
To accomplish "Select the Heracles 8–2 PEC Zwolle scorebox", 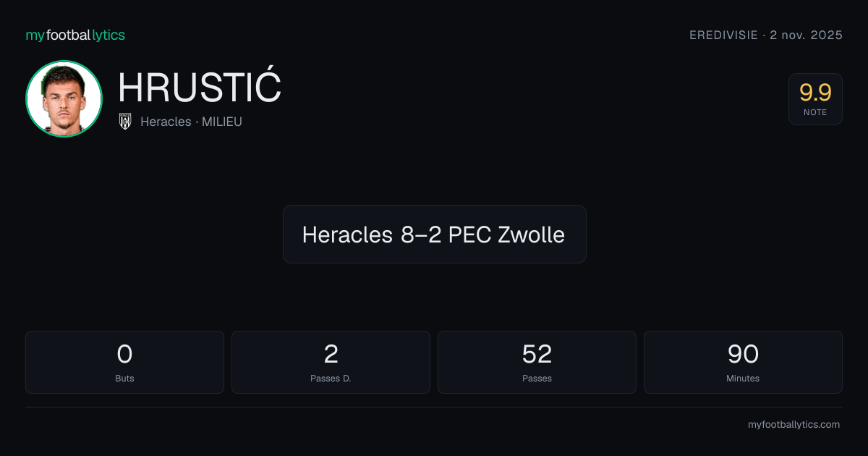I will tap(434, 234).
